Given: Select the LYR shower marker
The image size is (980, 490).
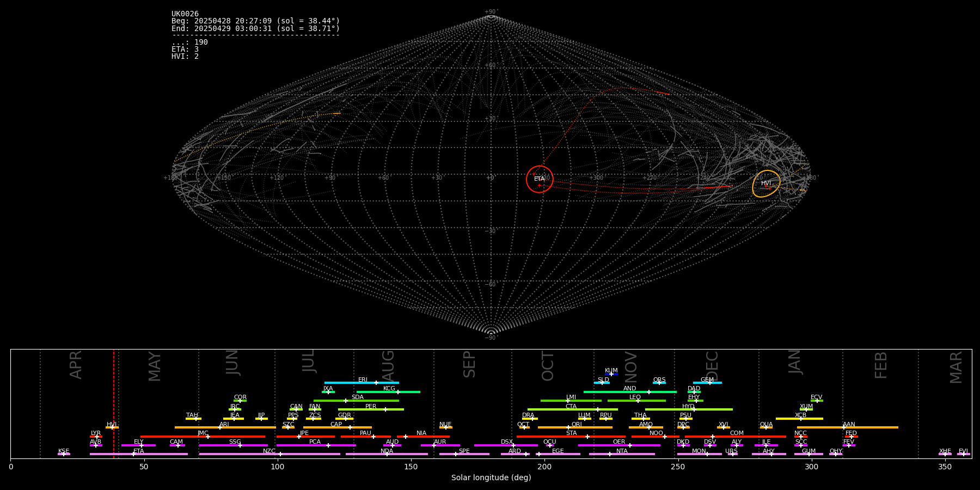Looking at the screenshot, I should pyautogui.click(x=96, y=437).
